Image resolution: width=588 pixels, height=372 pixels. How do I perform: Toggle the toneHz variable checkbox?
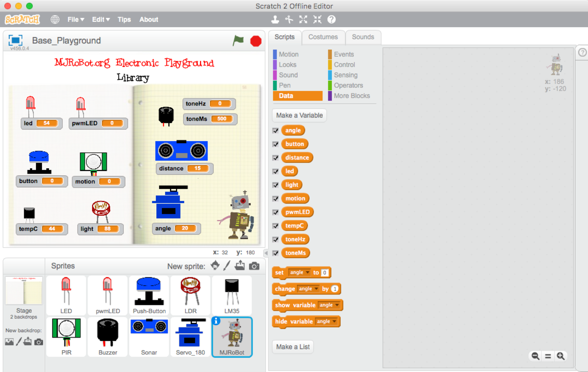(275, 239)
